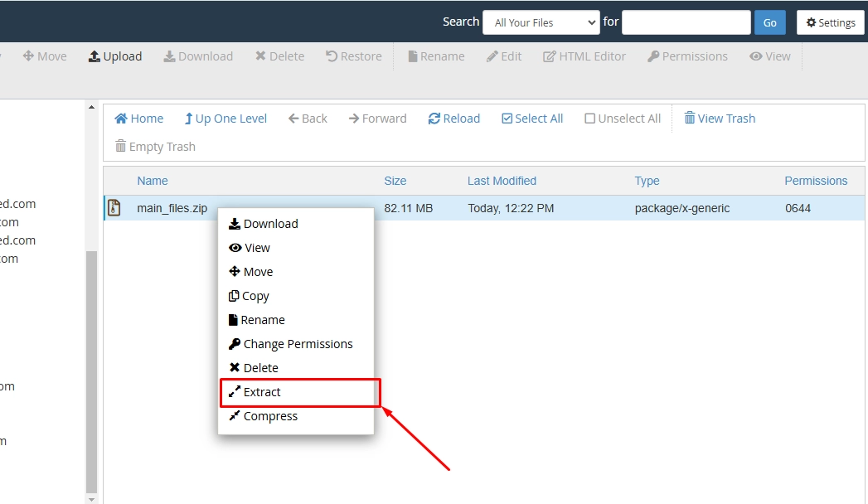Open the Settings button
The width and height of the screenshot is (868, 504).
[831, 22]
